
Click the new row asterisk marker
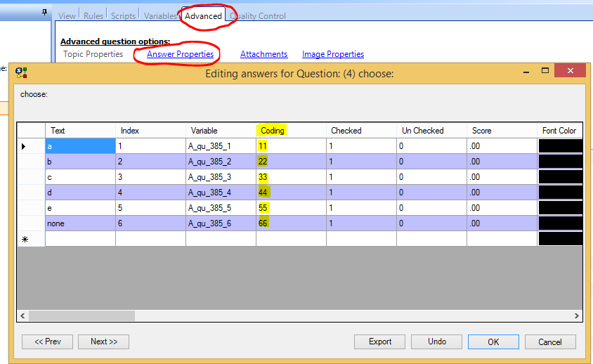pyautogui.click(x=25, y=239)
